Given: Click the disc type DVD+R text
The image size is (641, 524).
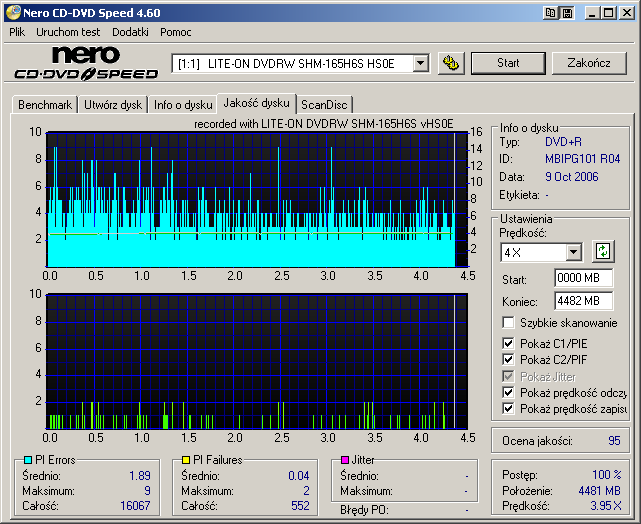Looking at the screenshot, I should pyautogui.click(x=563, y=142).
